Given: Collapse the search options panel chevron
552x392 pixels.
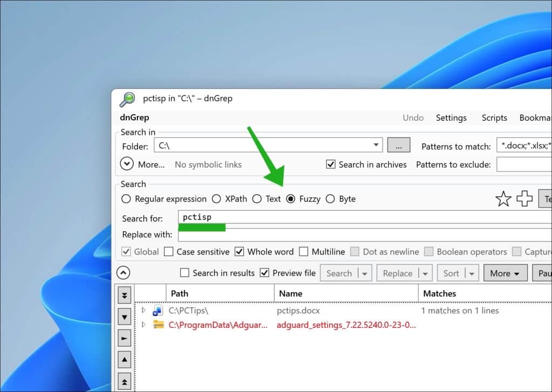Looking at the screenshot, I should coord(123,273).
